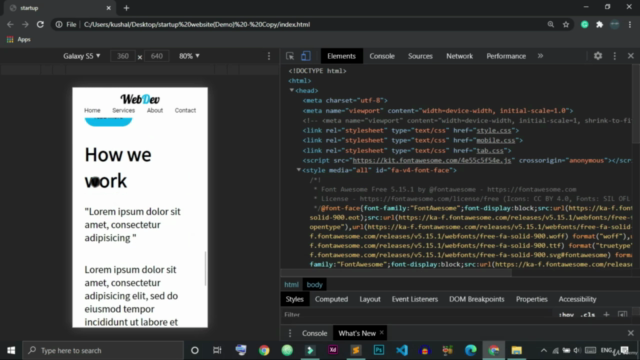
Task: Switch to the Sources tab
Action: [420, 56]
